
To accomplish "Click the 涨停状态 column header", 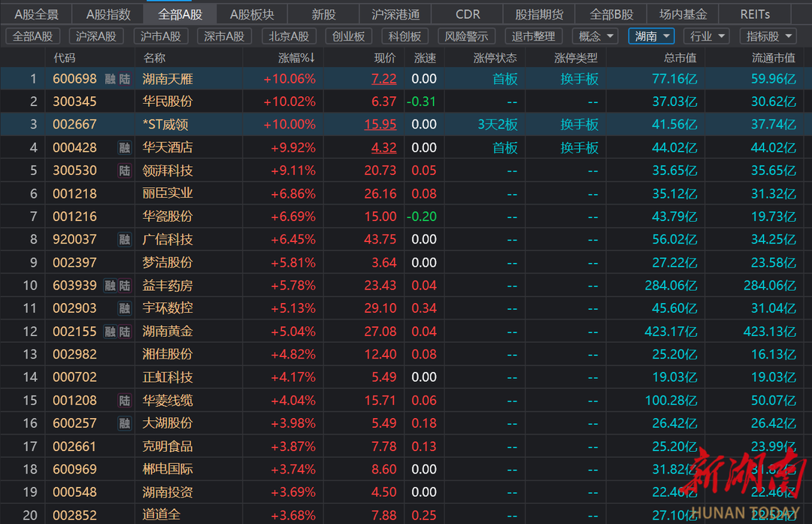I will tap(495, 58).
